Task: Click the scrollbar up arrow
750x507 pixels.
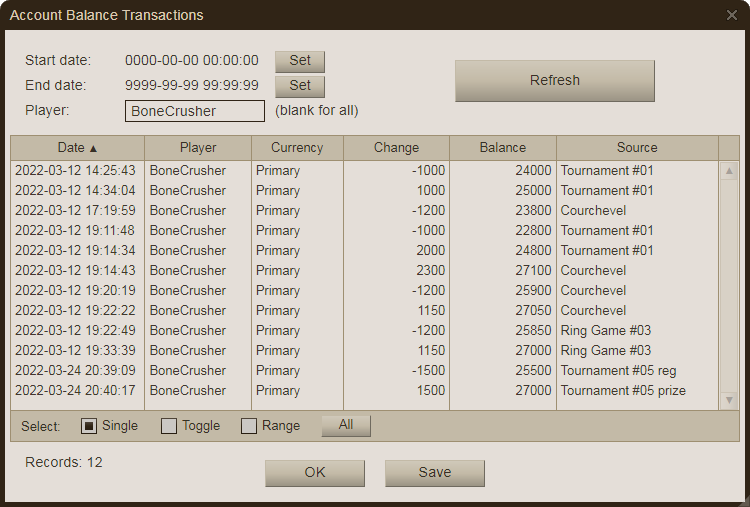Action: (729, 171)
